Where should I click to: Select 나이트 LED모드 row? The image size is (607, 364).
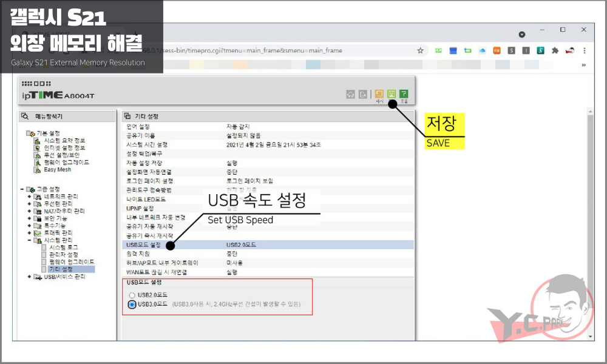coord(269,199)
